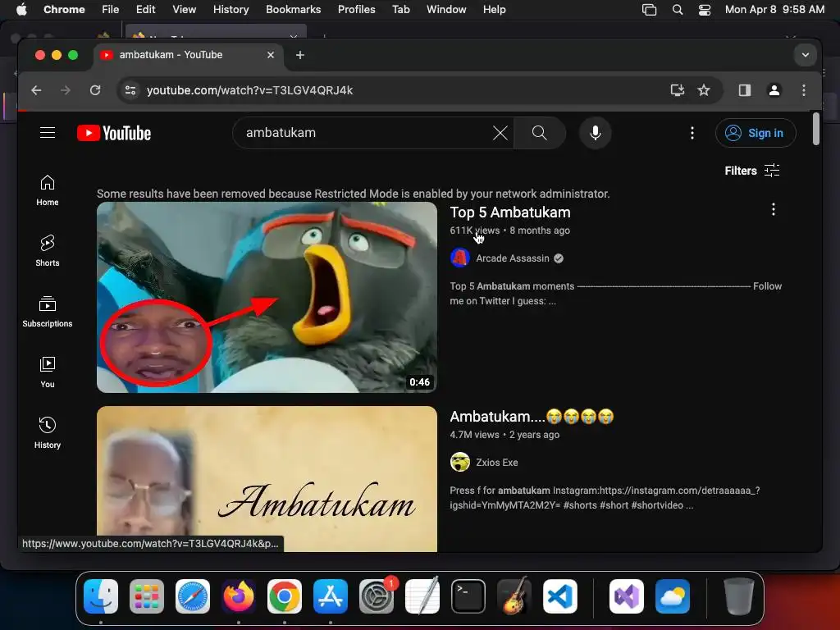Toggle Chrome side panel icon
Screen dimensions: 840x630
pyautogui.click(x=745, y=90)
